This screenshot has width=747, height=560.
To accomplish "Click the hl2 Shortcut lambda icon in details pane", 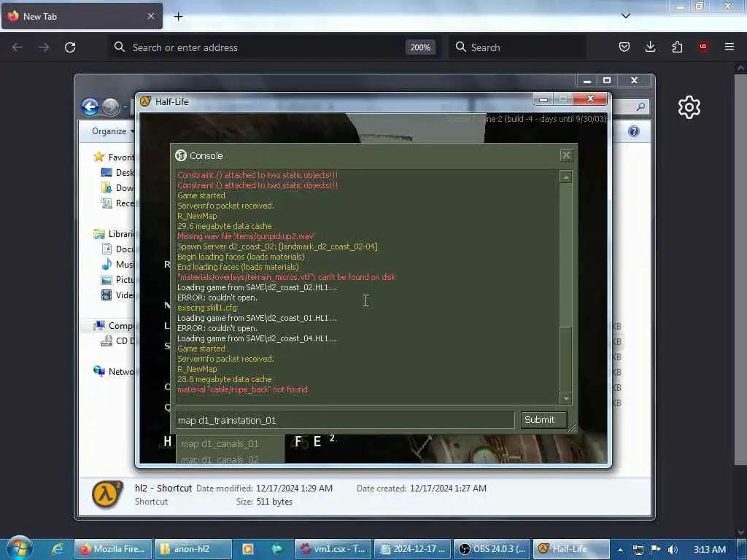I will (107, 494).
